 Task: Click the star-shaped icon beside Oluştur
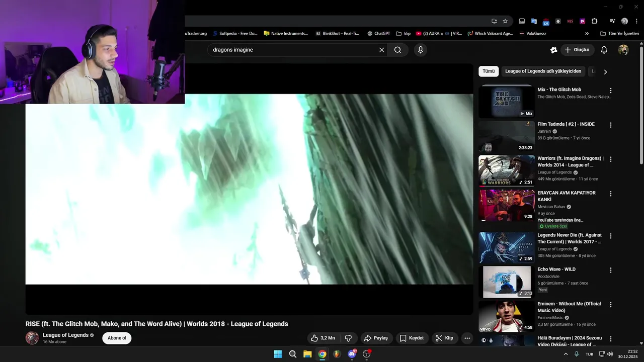point(553,50)
